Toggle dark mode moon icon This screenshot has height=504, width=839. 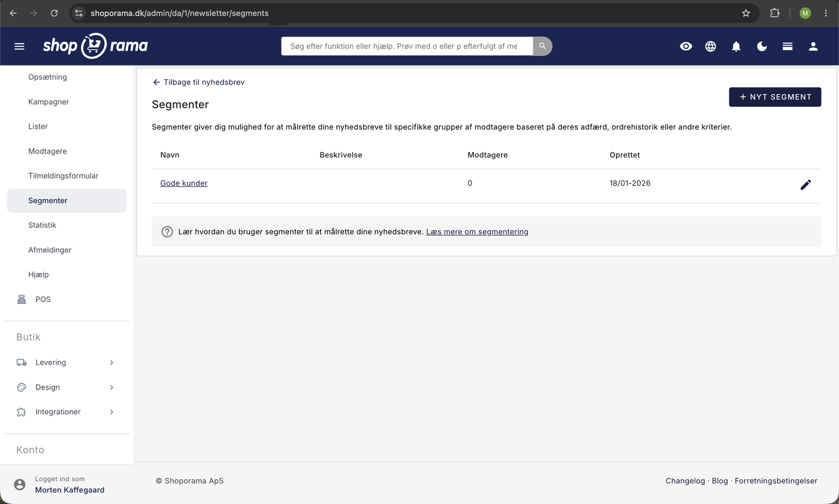pyautogui.click(x=762, y=46)
